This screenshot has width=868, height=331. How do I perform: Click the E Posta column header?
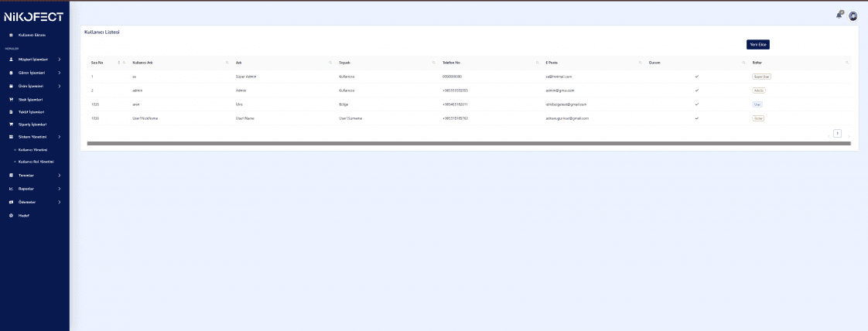552,63
